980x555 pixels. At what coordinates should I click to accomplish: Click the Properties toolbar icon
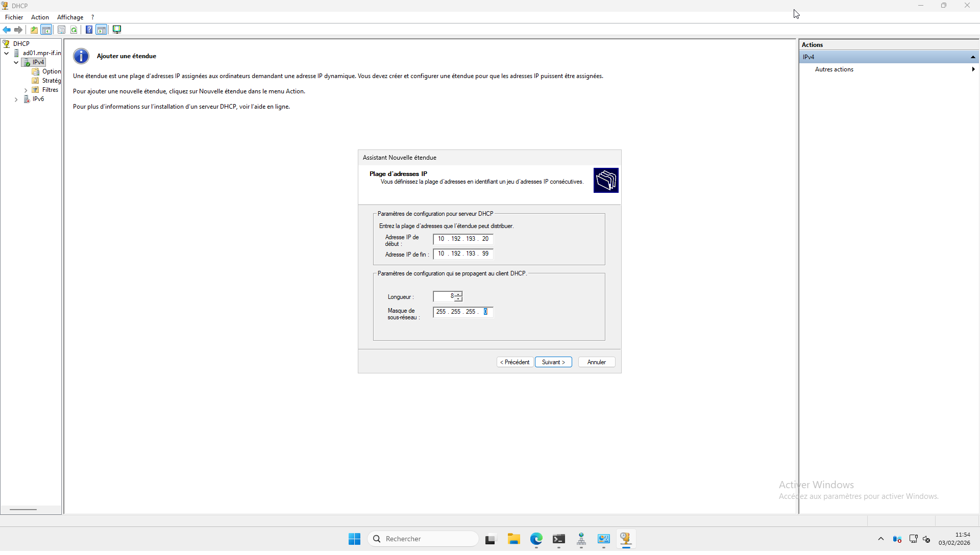61,30
